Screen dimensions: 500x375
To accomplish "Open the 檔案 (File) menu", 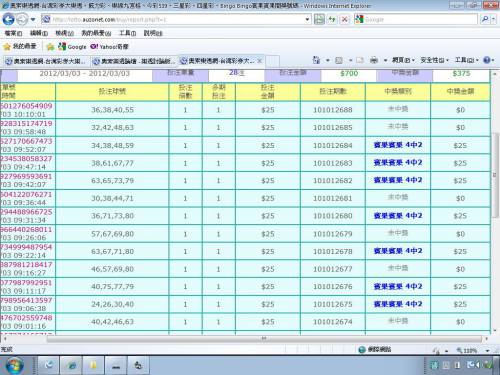I will click(13, 33).
